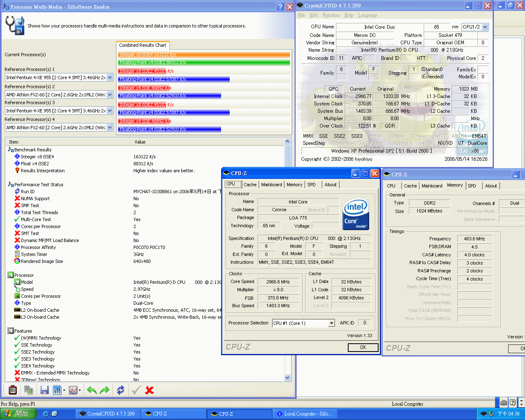Image resolution: width=525 pixels, height=420 pixels.
Task: Open Function menu in CrystalCPUID
Action: (331, 15)
